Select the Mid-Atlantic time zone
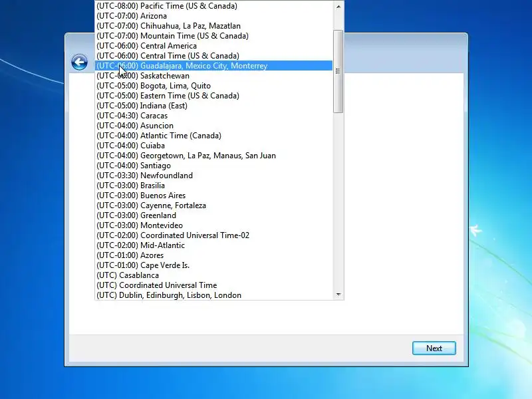532x399 pixels. click(213, 245)
